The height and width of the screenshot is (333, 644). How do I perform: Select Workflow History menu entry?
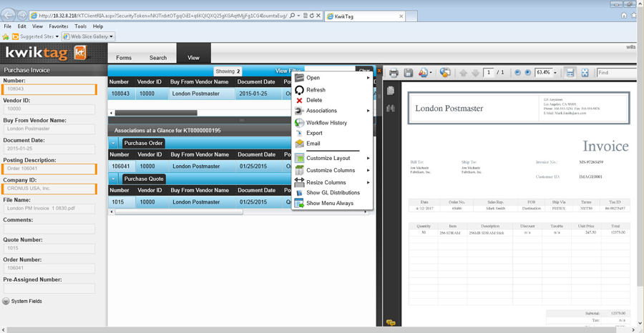(326, 123)
